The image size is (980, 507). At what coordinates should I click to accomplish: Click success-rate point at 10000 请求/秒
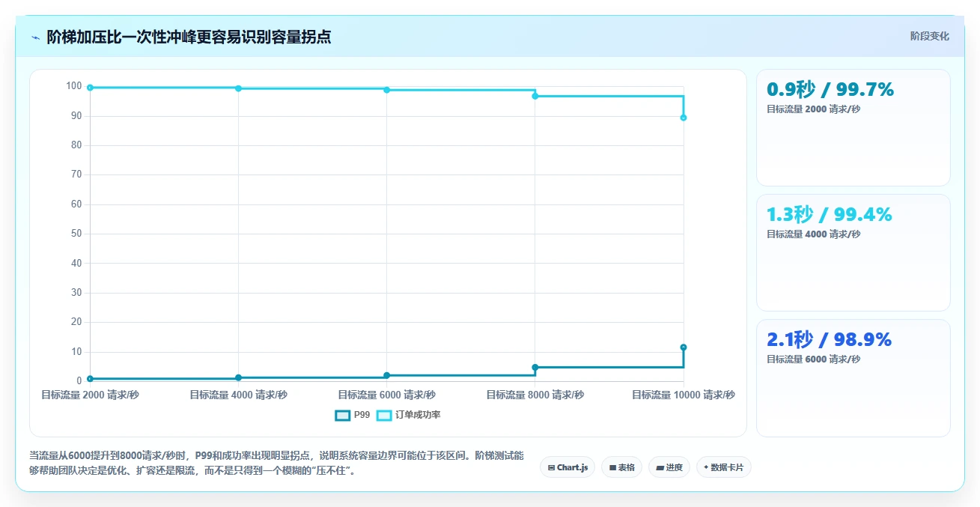(x=684, y=118)
